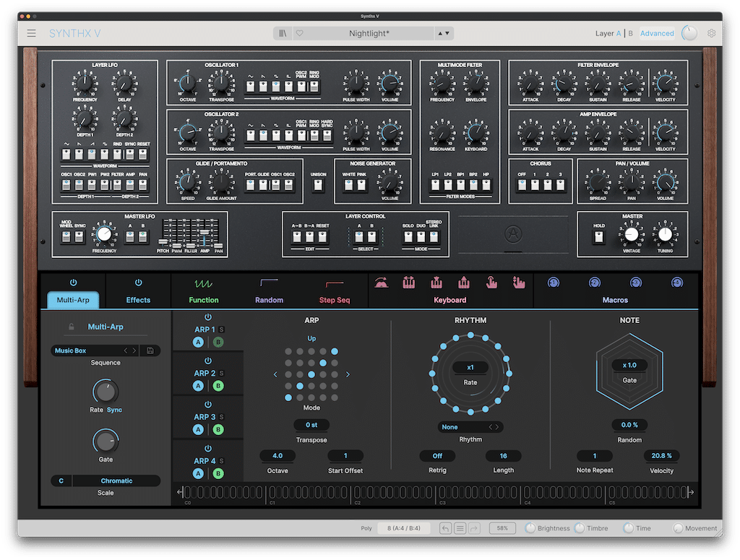Click the Rate Sync button
740x560 pixels.
[x=114, y=410]
